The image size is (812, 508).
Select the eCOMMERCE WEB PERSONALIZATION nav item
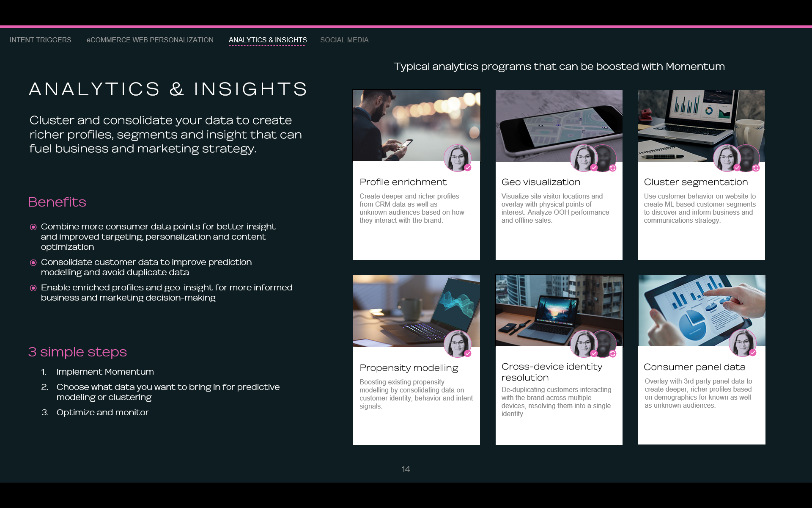(150, 40)
